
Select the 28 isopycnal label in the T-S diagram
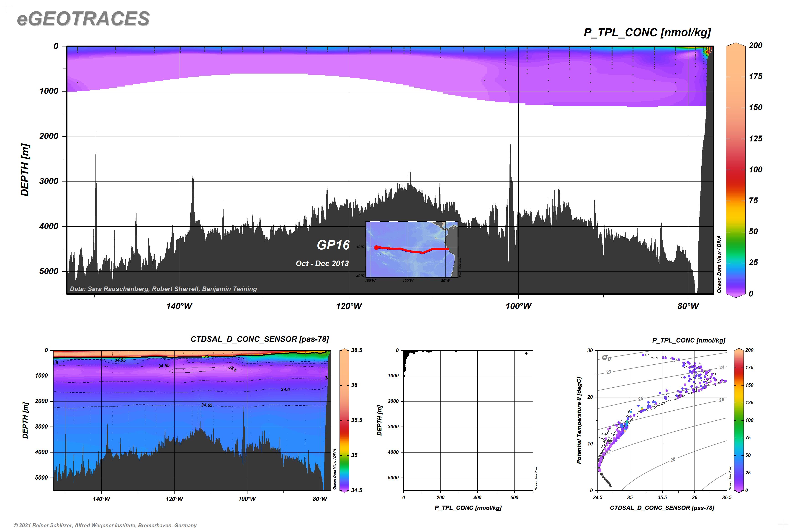tap(673, 459)
